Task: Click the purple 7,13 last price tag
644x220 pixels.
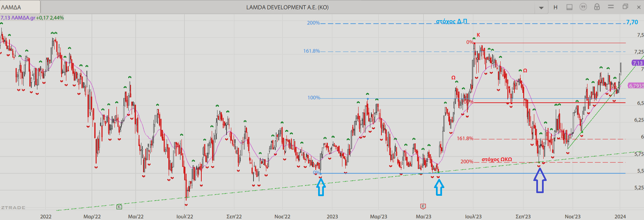Action: (638, 63)
